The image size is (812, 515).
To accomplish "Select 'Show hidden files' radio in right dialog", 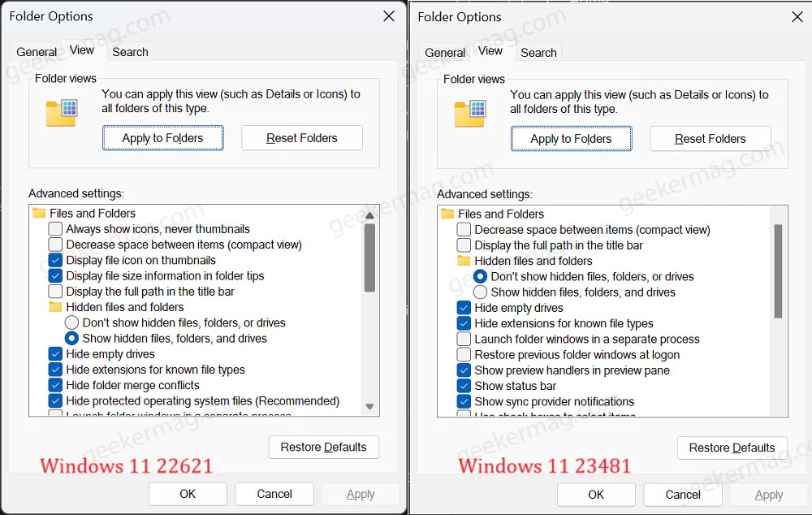I will pyautogui.click(x=481, y=292).
